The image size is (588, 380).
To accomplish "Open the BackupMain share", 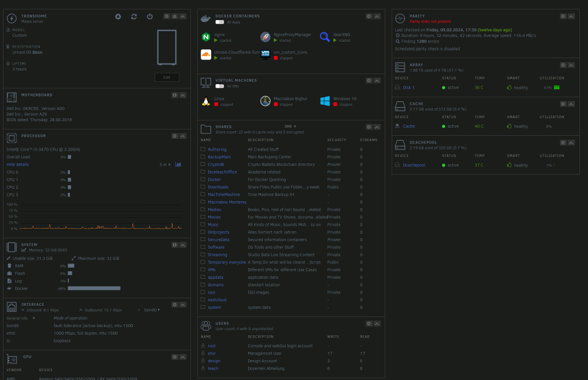I will coord(219,157).
